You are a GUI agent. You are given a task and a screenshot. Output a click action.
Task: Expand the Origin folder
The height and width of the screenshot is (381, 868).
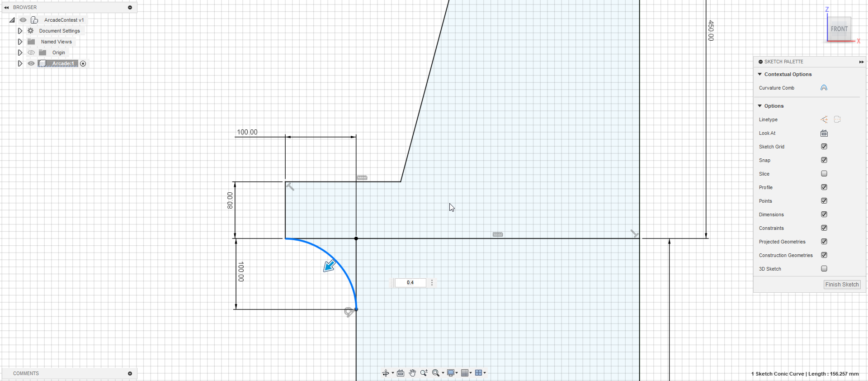click(x=20, y=52)
